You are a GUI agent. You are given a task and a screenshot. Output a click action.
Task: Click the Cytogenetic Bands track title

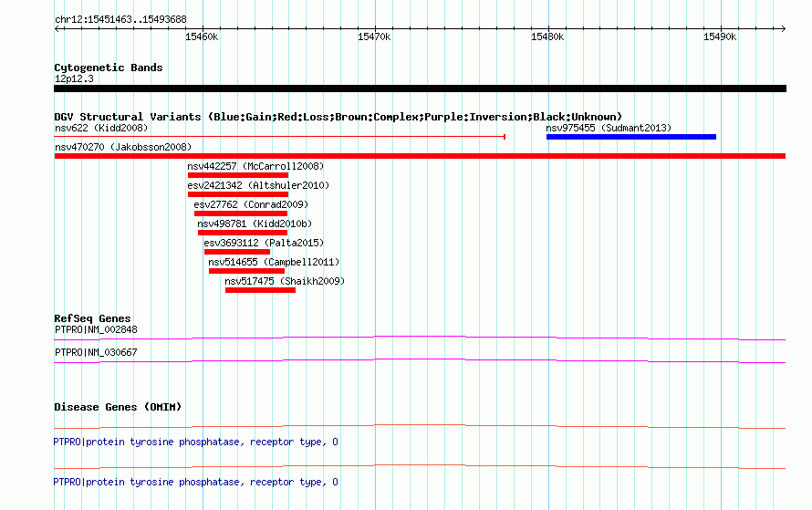(x=109, y=68)
